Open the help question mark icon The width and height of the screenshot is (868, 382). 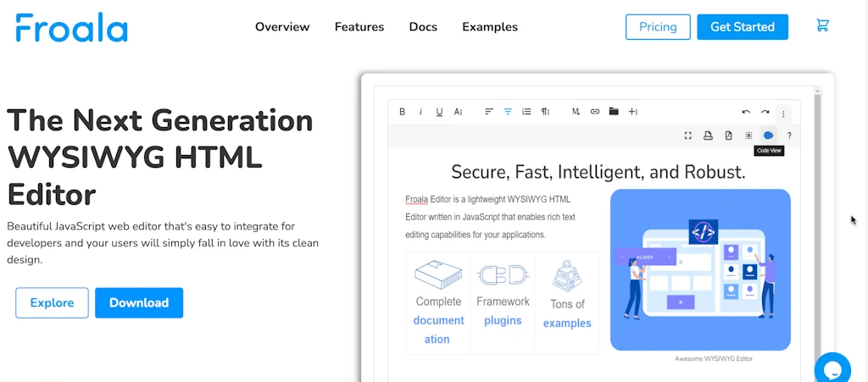(789, 136)
